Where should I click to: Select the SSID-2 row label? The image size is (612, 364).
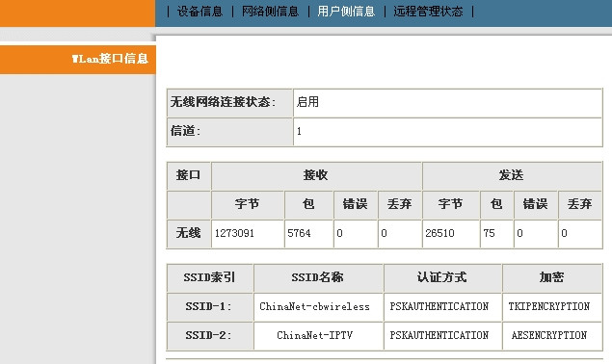(209, 335)
